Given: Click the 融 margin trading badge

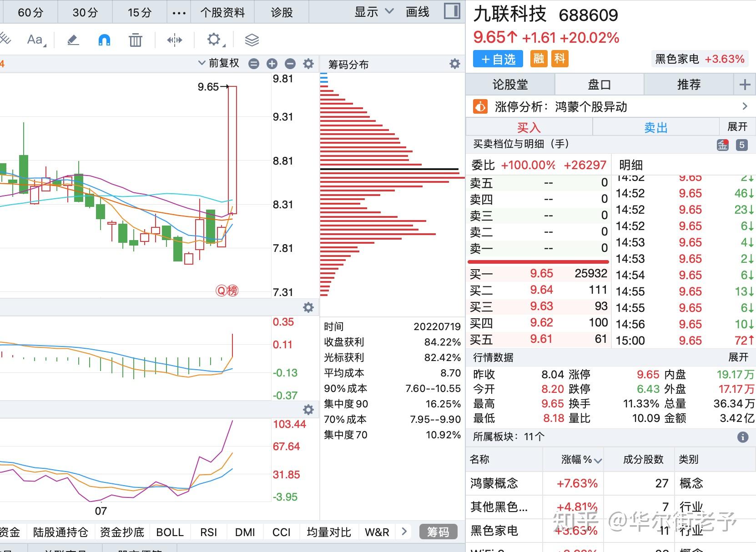Looking at the screenshot, I should (539, 59).
